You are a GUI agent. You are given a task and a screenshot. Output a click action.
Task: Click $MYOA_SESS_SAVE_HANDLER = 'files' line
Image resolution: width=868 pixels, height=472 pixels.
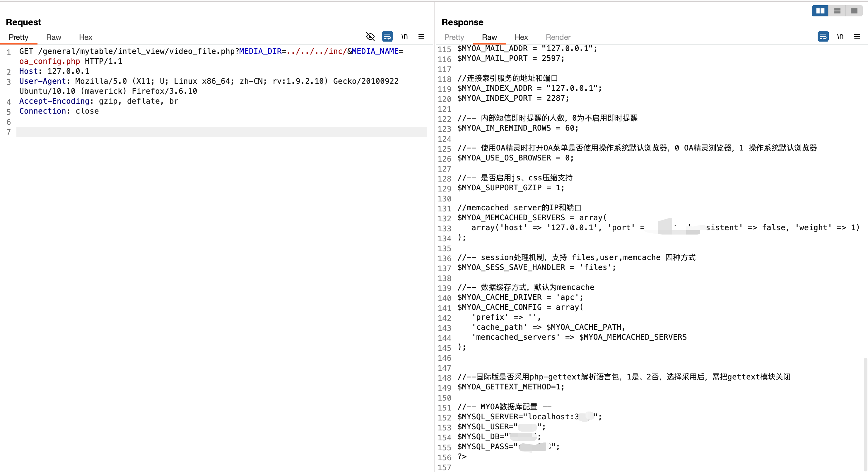[536, 268]
